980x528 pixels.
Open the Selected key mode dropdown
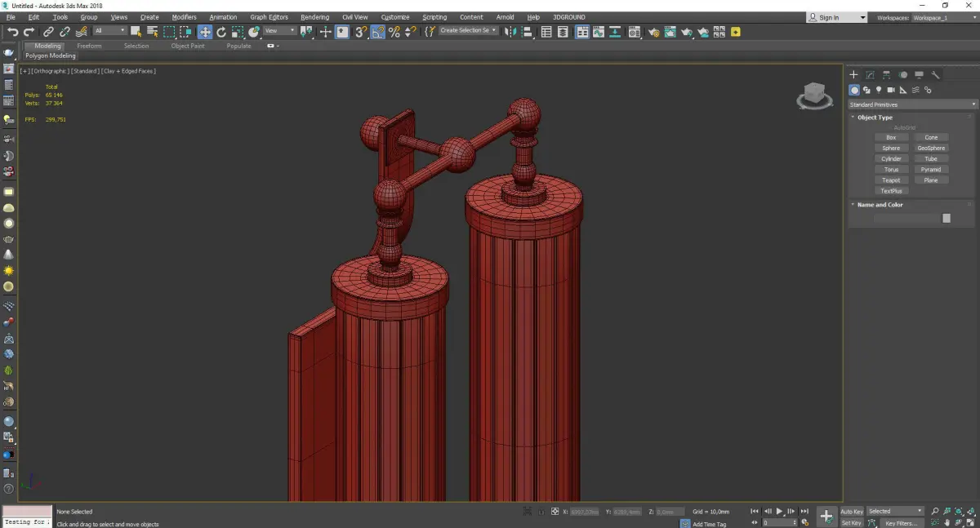coord(895,512)
